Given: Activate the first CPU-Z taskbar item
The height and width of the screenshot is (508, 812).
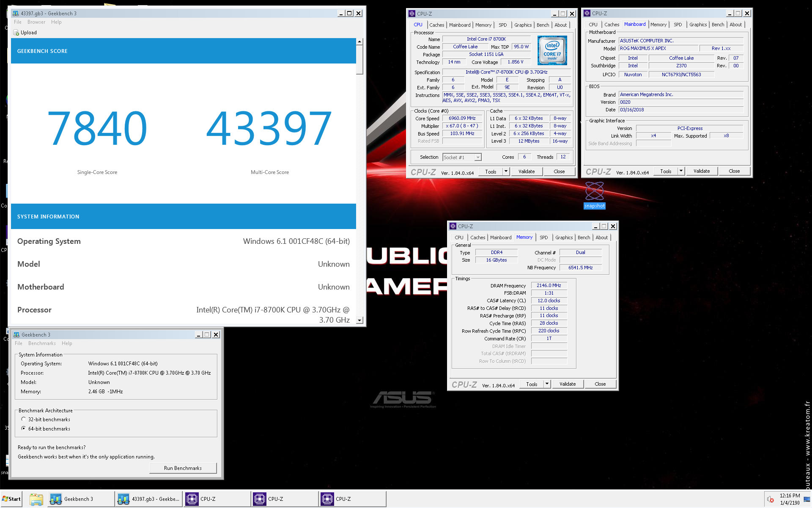Looking at the screenshot, I should click(217, 499).
